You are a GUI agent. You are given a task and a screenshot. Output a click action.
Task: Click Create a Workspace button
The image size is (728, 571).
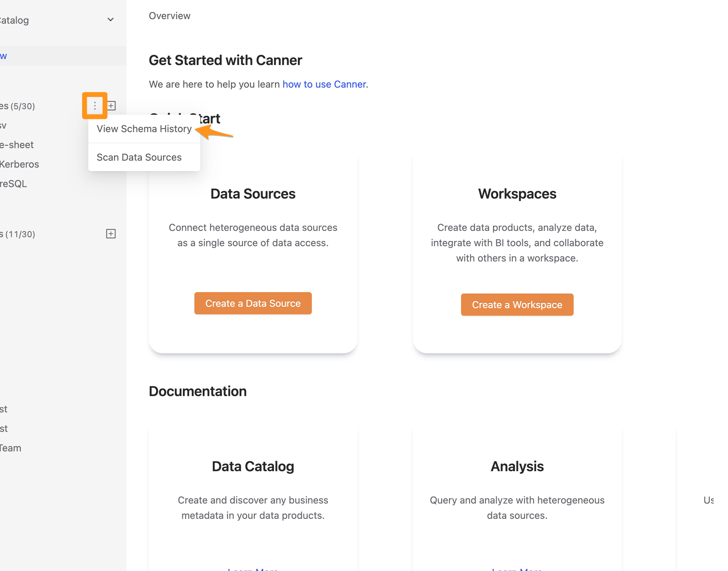517,304
